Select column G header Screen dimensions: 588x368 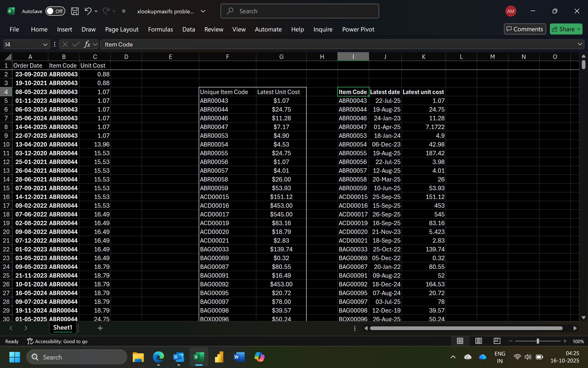[281, 57]
